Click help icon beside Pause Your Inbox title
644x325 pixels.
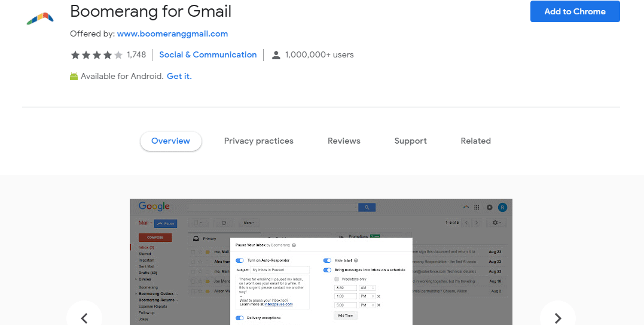(294, 245)
